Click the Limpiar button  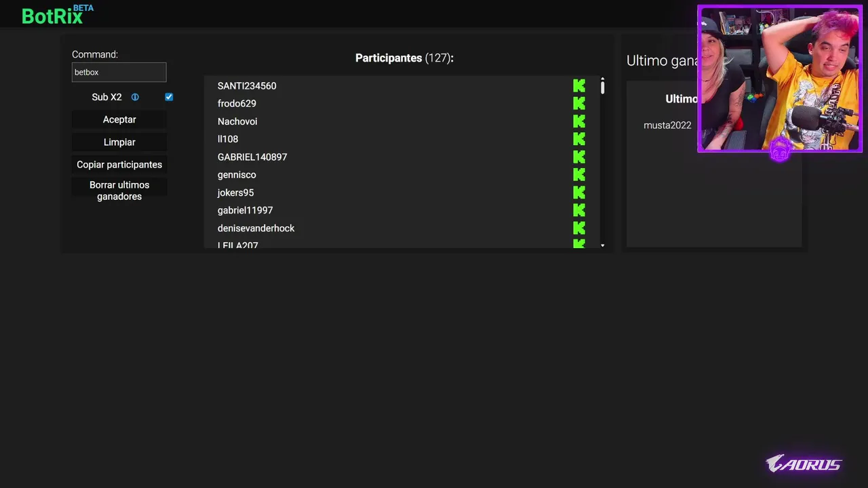[119, 142]
